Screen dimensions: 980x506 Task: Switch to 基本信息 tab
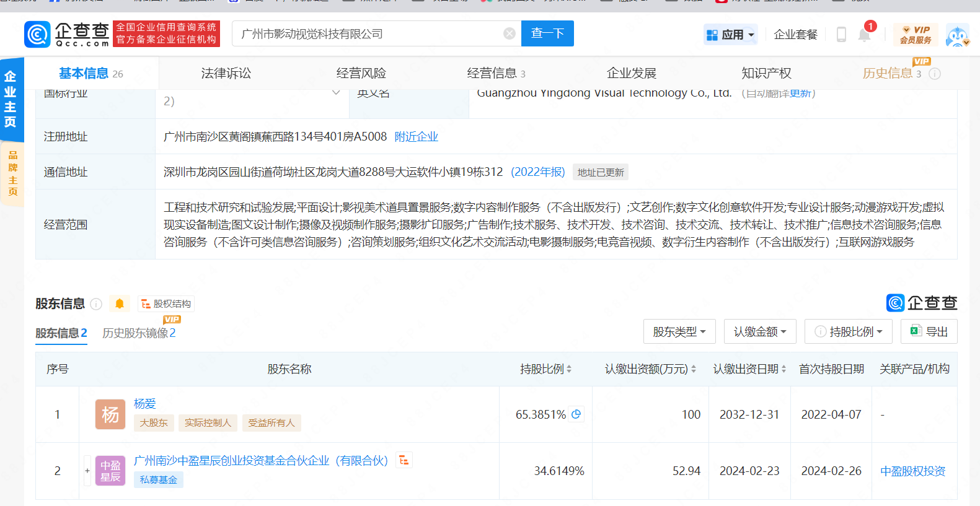[x=91, y=73]
